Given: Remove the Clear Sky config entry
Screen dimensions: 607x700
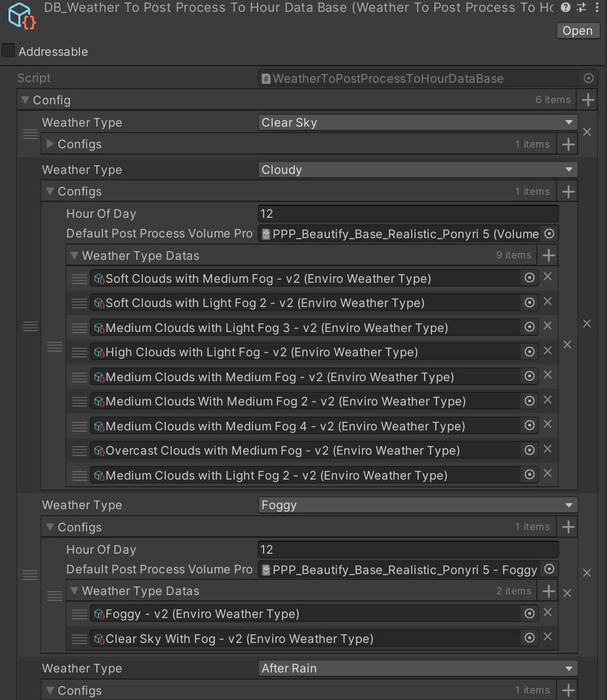Looking at the screenshot, I should click(x=587, y=132).
